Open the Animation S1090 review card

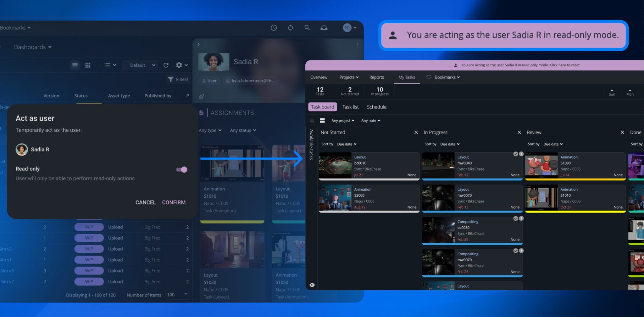coord(575,166)
